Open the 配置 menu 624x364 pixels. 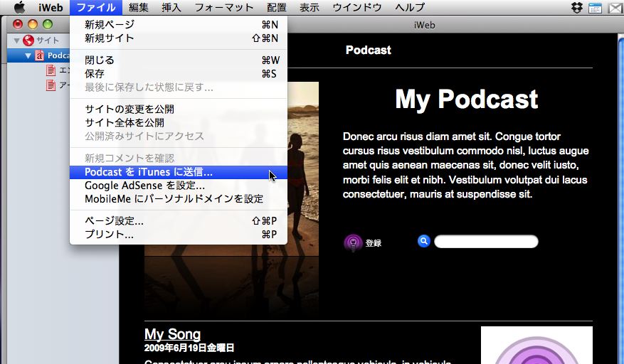(277, 8)
